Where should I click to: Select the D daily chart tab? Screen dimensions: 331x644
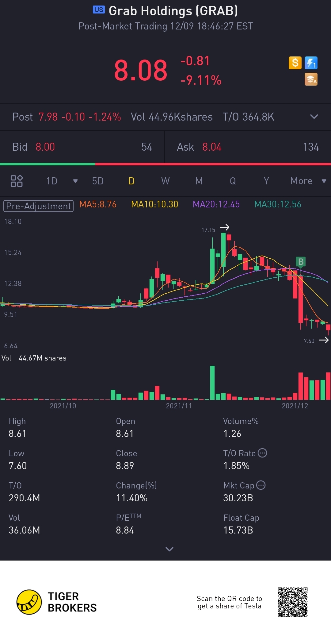click(131, 181)
